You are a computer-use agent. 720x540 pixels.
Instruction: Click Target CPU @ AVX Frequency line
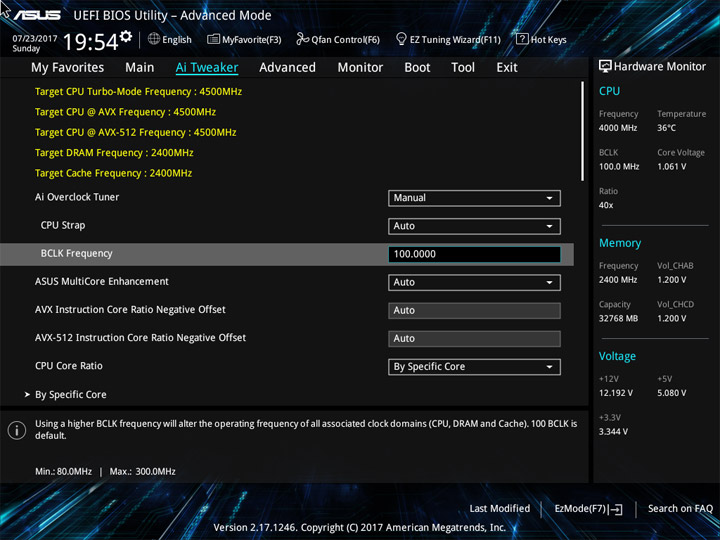tap(125, 112)
